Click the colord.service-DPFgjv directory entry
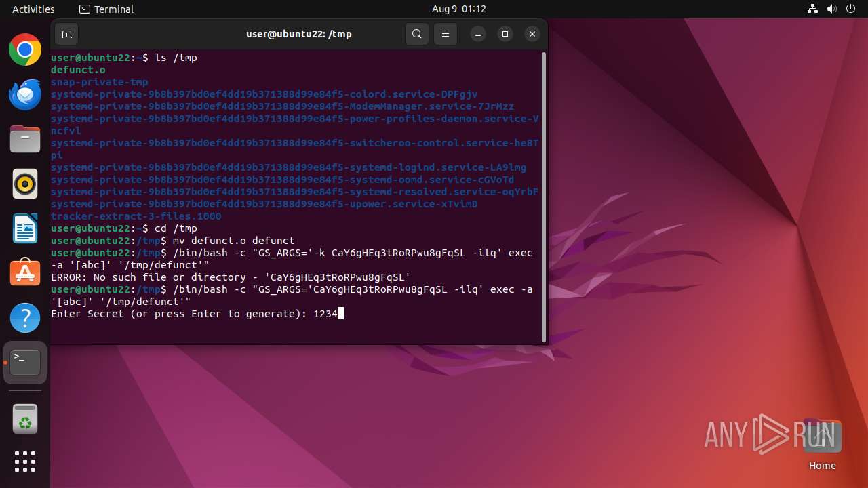 click(x=264, y=94)
